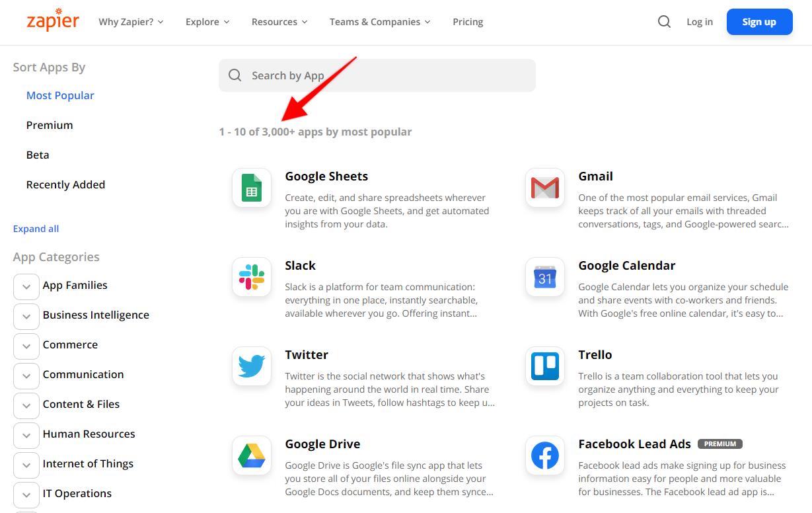Viewport: 812px width, 513px height.
Task: Select the App Families category label
Action: pyautogui.click(x=75, y=286)
